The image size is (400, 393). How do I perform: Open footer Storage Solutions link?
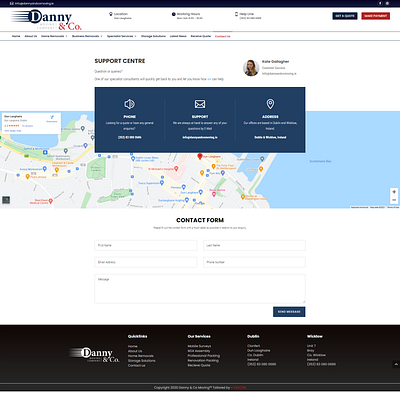(x=142, y=361)
